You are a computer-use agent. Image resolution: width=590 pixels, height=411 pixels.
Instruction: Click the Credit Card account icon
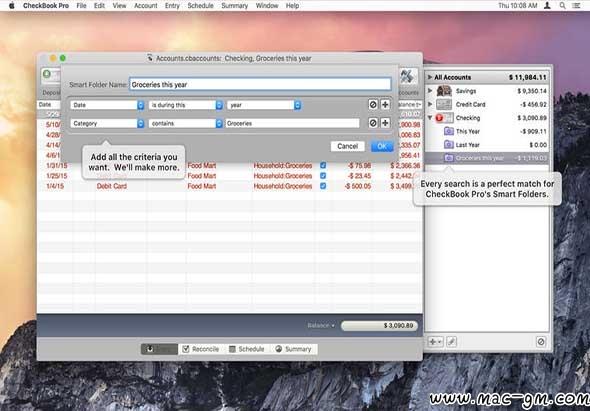tap(444, 104)
